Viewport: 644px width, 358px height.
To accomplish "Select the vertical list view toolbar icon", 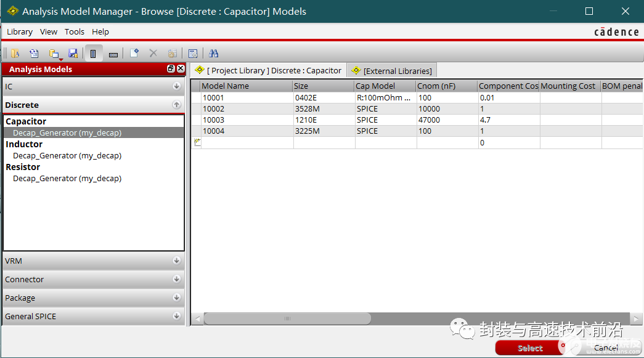I will pos(93,54).
